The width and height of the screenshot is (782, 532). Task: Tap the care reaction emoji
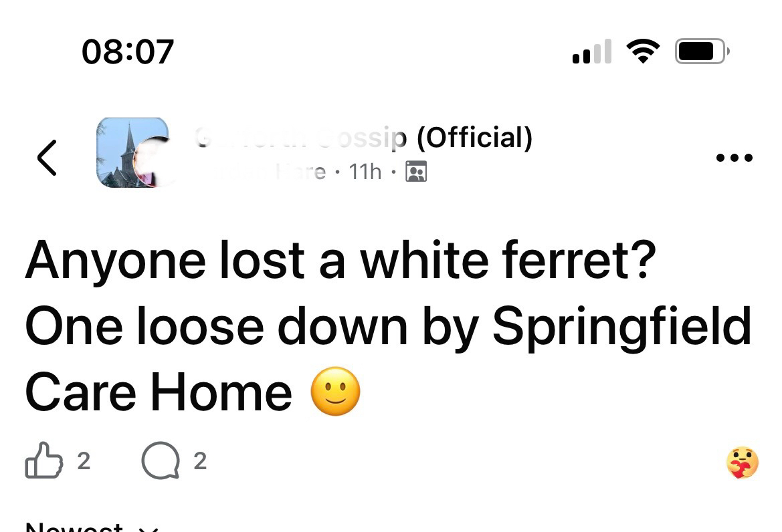tap(742, 462)
